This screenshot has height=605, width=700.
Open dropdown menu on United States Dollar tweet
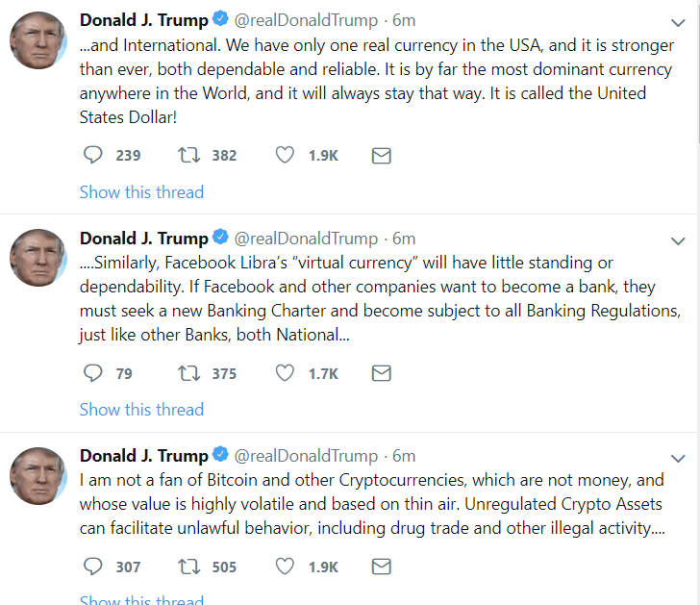click(678, 22)
